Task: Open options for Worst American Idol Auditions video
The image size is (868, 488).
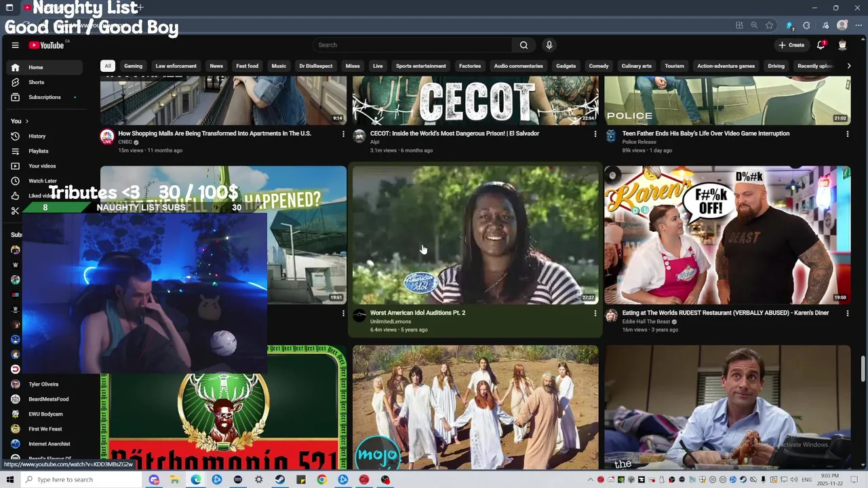Action: (595, 313)
